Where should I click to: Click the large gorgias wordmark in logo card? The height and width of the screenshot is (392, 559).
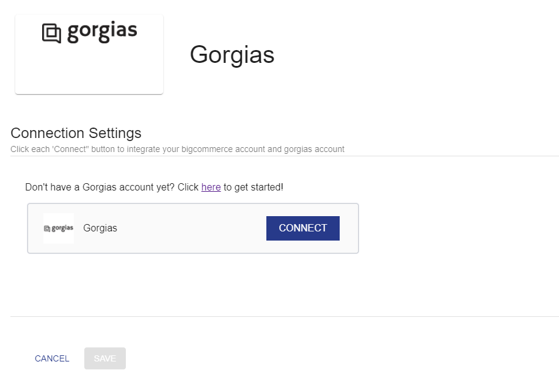tap(102, 31)
